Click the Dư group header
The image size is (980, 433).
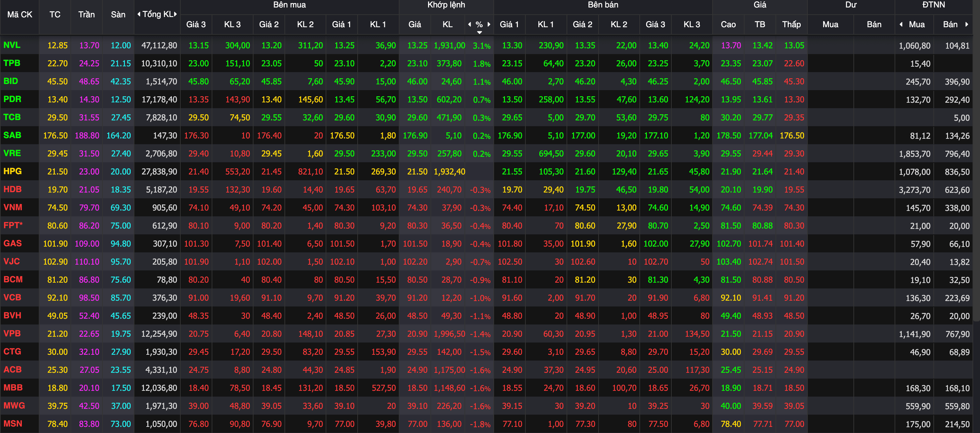(851, 5)
